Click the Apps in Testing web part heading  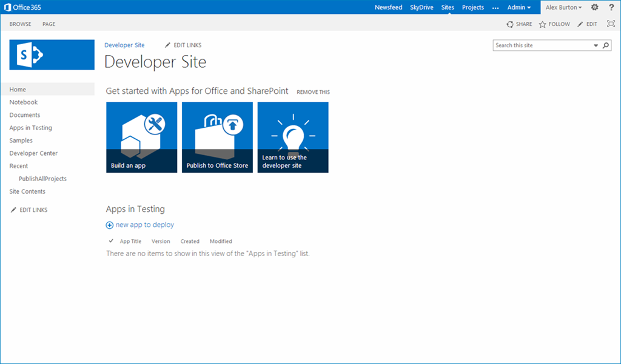tap(135, 209)
